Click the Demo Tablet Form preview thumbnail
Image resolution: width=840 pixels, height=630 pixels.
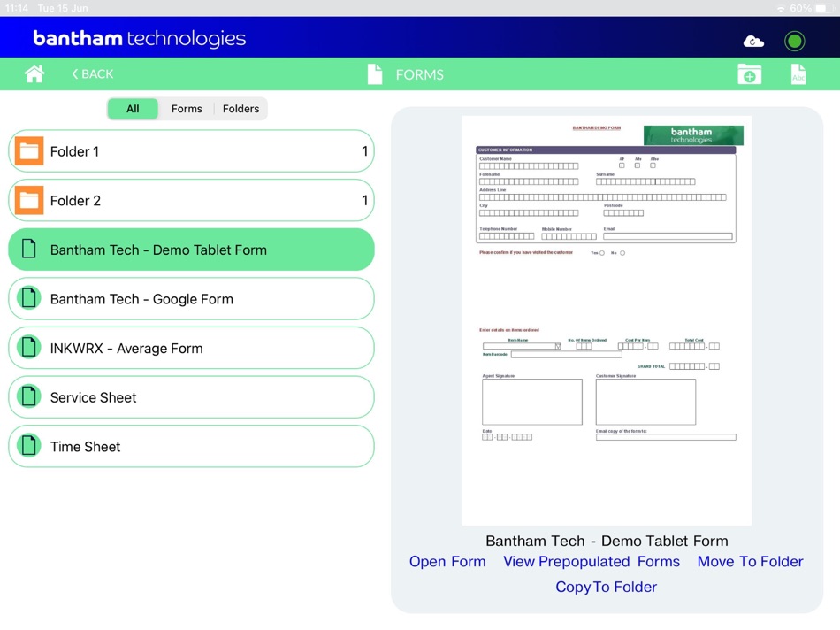pos(606,319)
